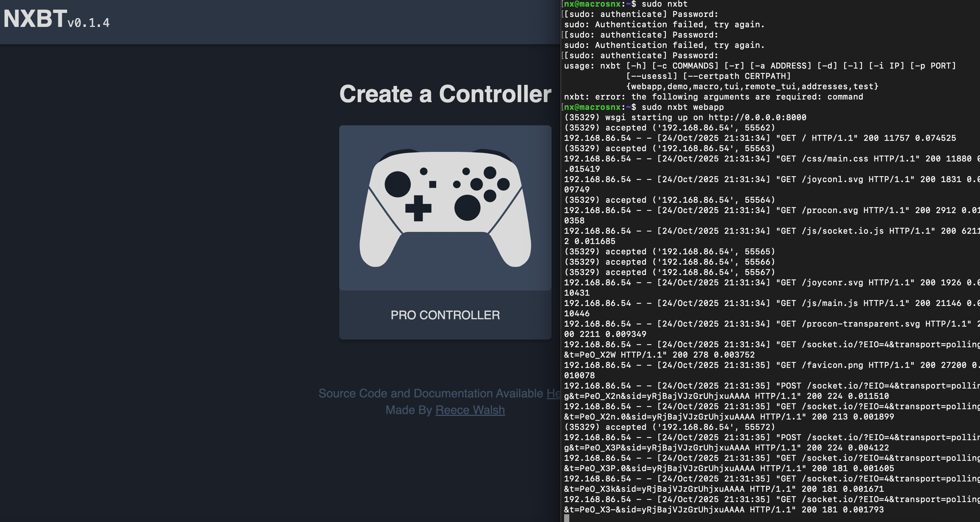This screenshot has height=522, width=980.
Task: Select the PRO CONTROLLER card label
Action: (x=445, y=315)
